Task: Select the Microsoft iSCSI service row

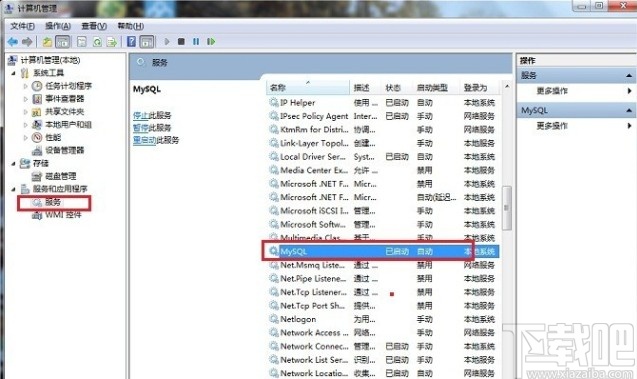Action: point(383,211)
